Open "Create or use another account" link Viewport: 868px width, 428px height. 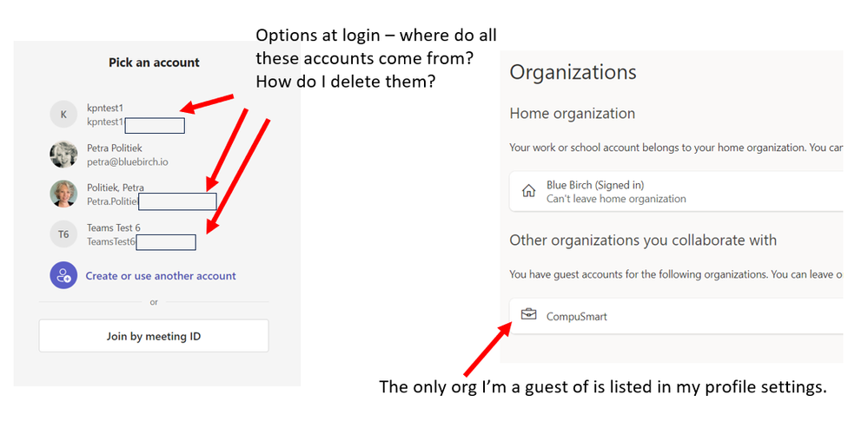click(161, 276)
